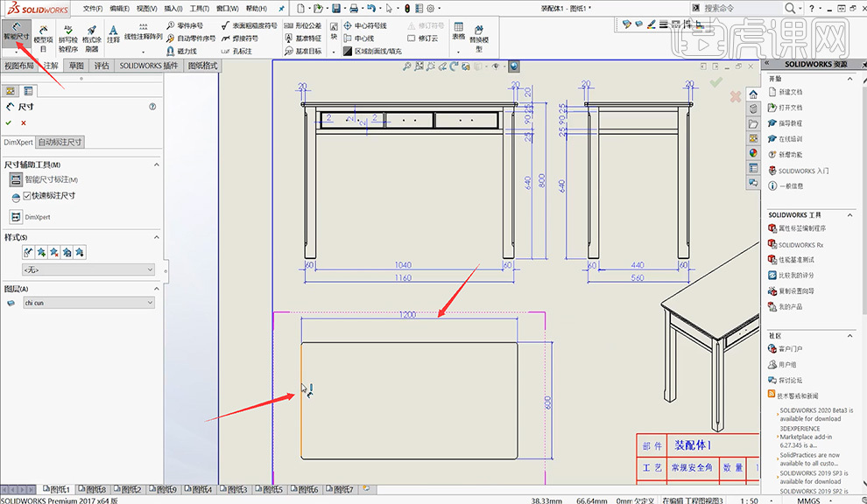This screenshot has height=504, width=867.
Task: Select the 智能尺寸 Smart Dimension tool
Action: (16, 33)
